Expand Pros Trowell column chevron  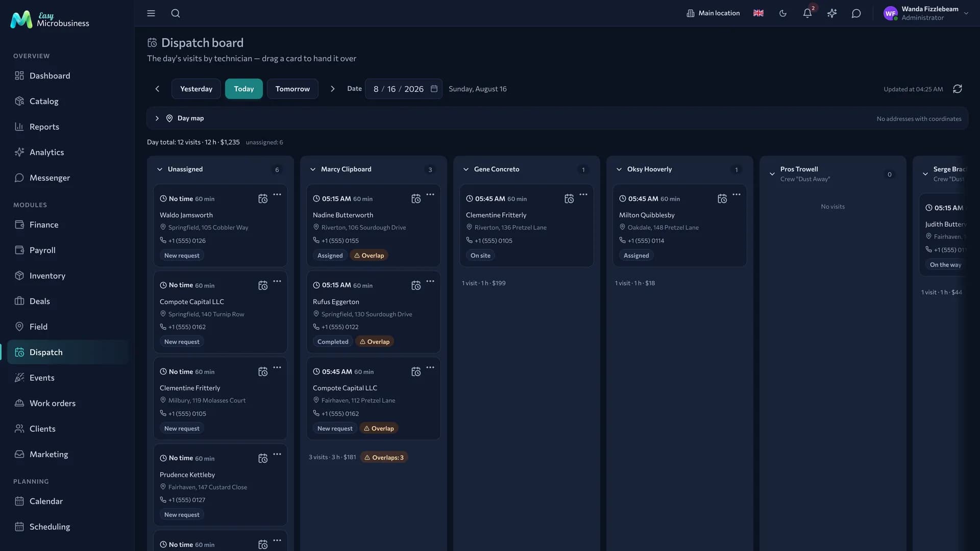(772, 174)
